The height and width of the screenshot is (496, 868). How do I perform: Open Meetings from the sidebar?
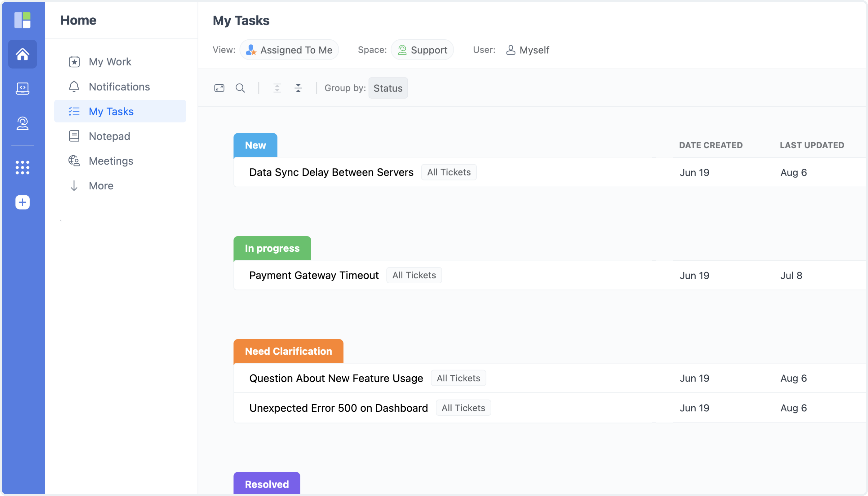click(x=111, y=161)
